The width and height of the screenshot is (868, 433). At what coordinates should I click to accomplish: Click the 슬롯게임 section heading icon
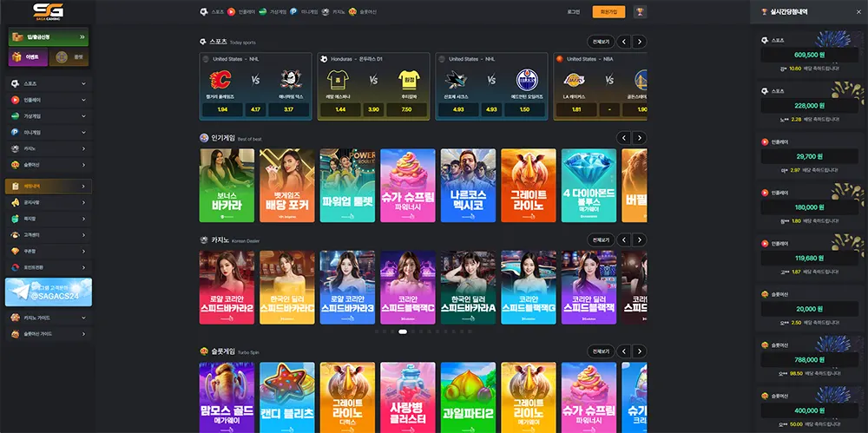click(204, 351)
